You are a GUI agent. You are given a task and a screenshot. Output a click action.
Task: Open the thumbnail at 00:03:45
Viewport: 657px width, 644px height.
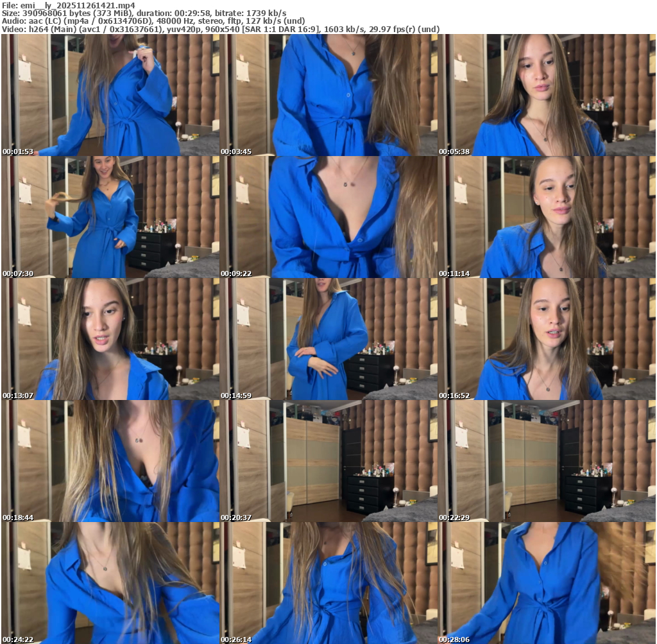(328, 95)
